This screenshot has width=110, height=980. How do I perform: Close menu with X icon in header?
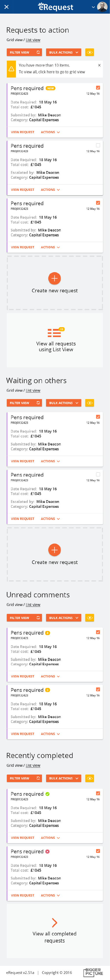click(7, 7)
